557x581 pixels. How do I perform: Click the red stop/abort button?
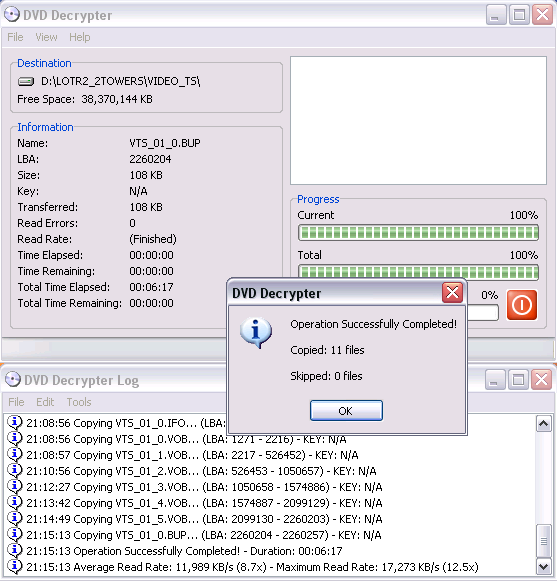coord(521,305)
